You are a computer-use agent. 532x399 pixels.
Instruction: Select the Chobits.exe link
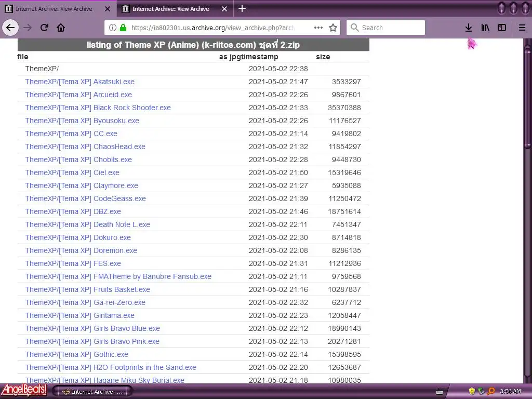coord(78,159)
